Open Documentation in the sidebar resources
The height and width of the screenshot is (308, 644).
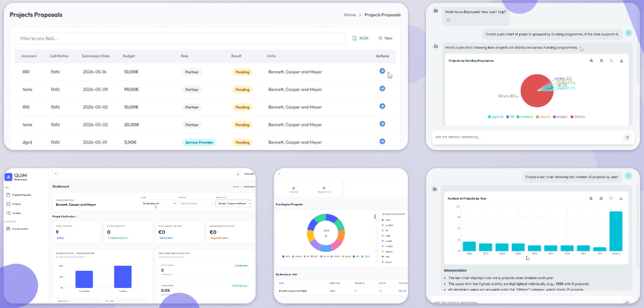click(x=17, y=228)
